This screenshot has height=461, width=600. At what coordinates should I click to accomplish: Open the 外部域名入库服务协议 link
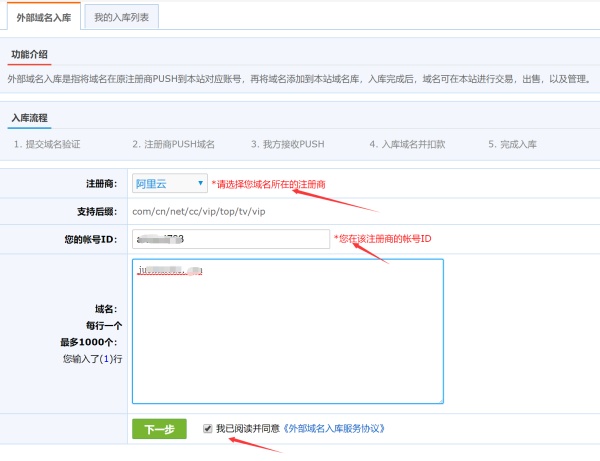coord(333,428)
